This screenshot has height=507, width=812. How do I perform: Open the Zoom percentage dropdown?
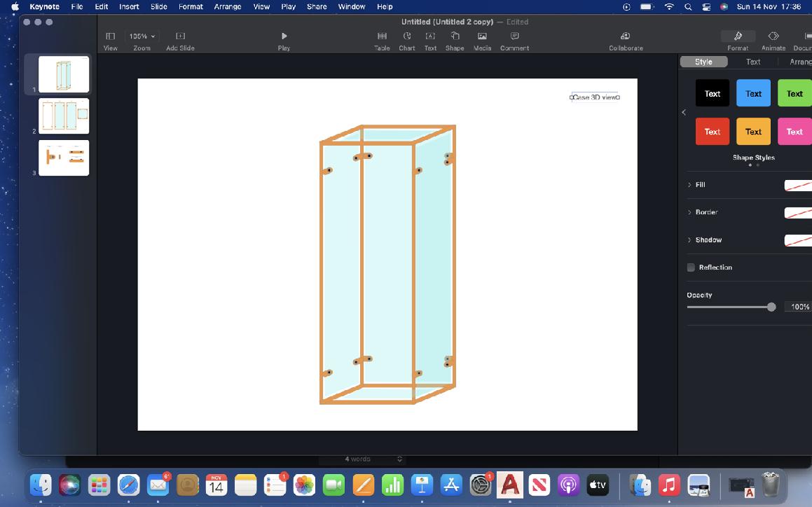tap(143, 36)
